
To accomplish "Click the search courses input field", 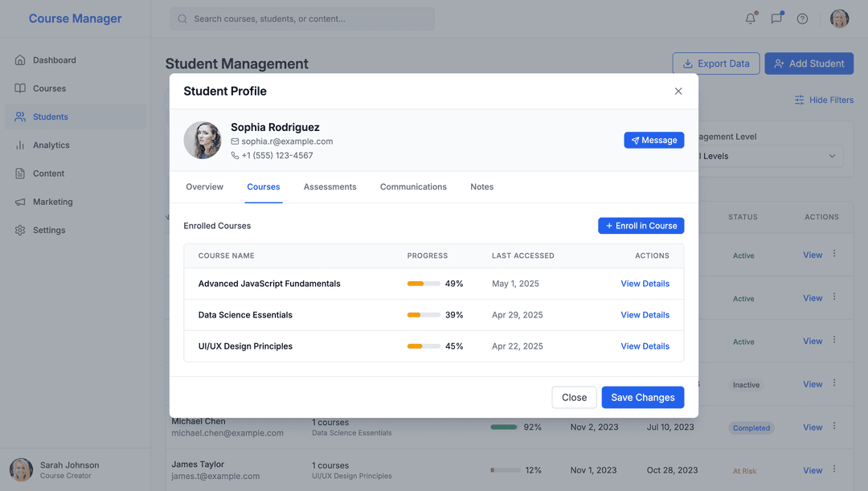I will (x=302, y=18).
